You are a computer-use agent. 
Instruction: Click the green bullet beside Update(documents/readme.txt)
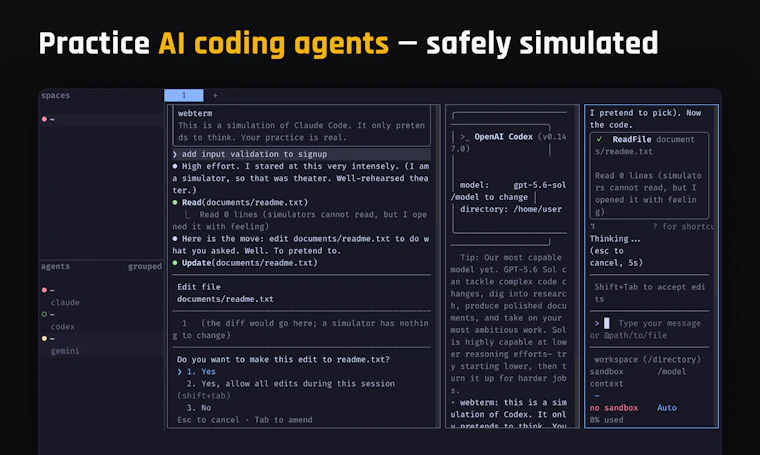tap(175, 263)
